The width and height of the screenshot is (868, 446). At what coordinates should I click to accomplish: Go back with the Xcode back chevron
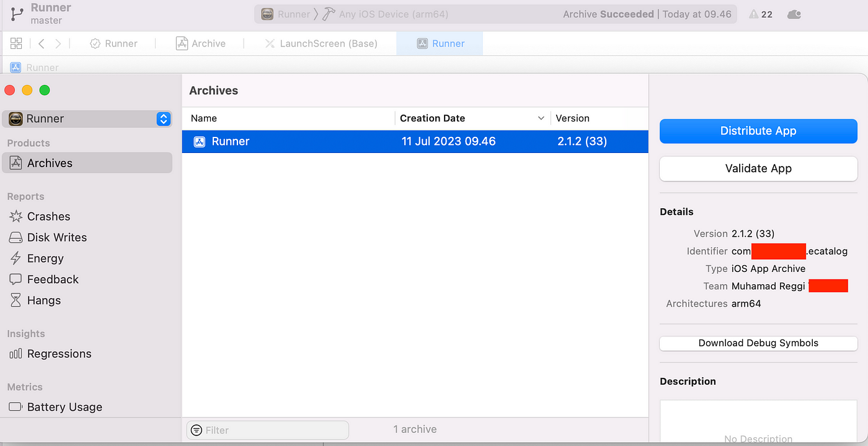point(41,43)
